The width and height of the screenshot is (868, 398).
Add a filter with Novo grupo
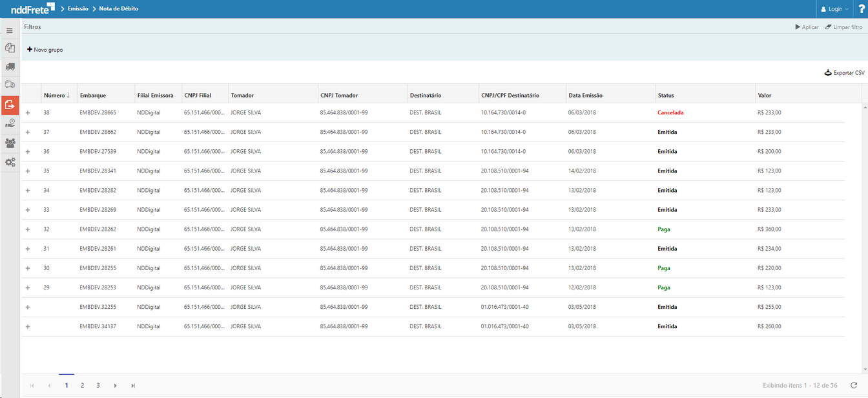pyautogui.click(x=45, y=50)
